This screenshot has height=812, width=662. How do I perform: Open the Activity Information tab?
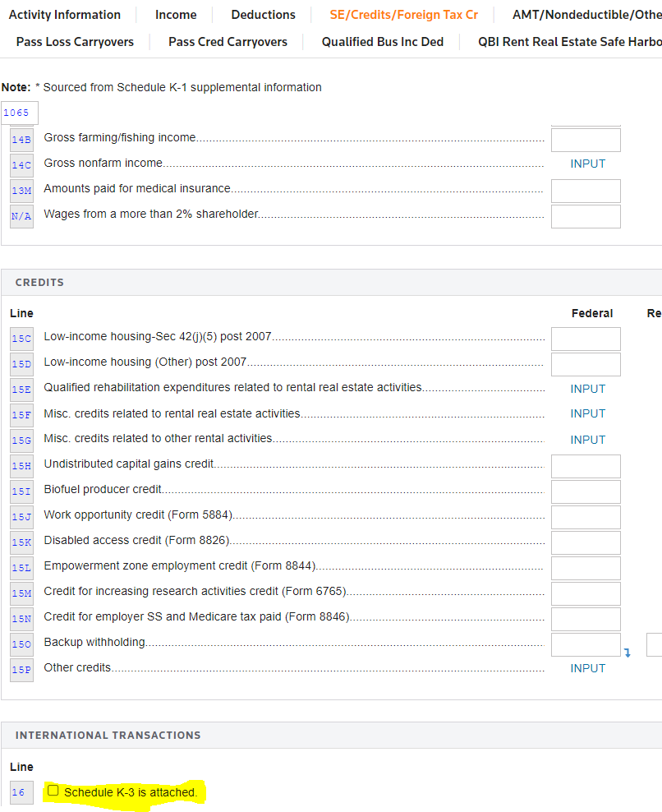tap(65, 15)
